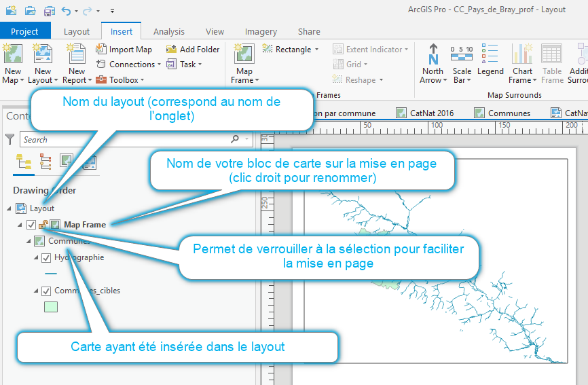Image resolution: width=588 pixels, height=385 pixels.
Task: Collapse the Map Frame tree node
Action: 20,225
